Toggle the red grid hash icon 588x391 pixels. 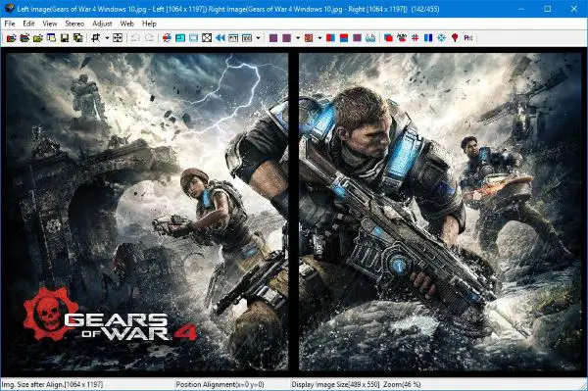[x=415, y=38]
